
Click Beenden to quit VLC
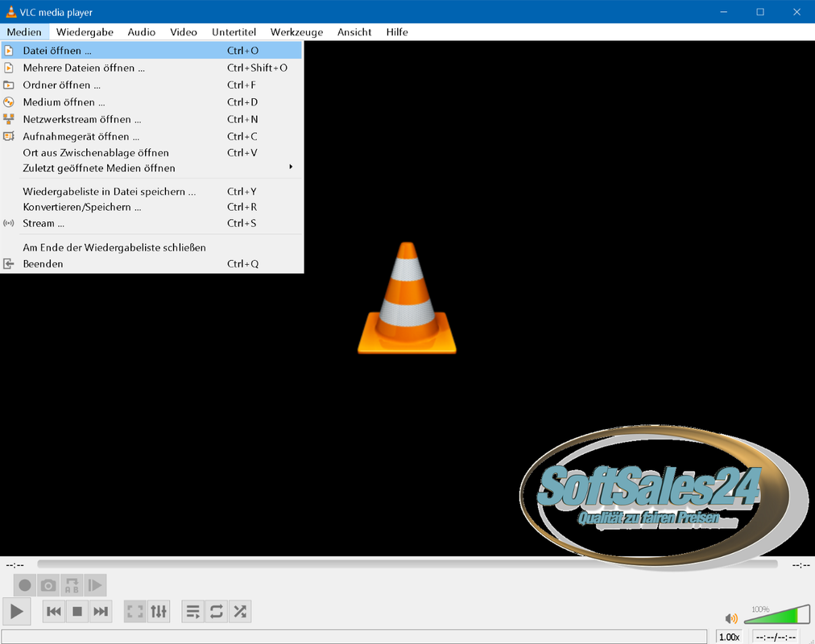click(151, 263)
